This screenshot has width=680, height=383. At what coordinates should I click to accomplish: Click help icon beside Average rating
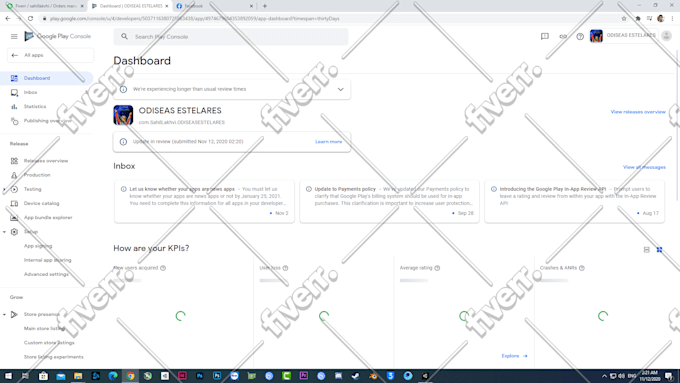[x=437, y=268]
